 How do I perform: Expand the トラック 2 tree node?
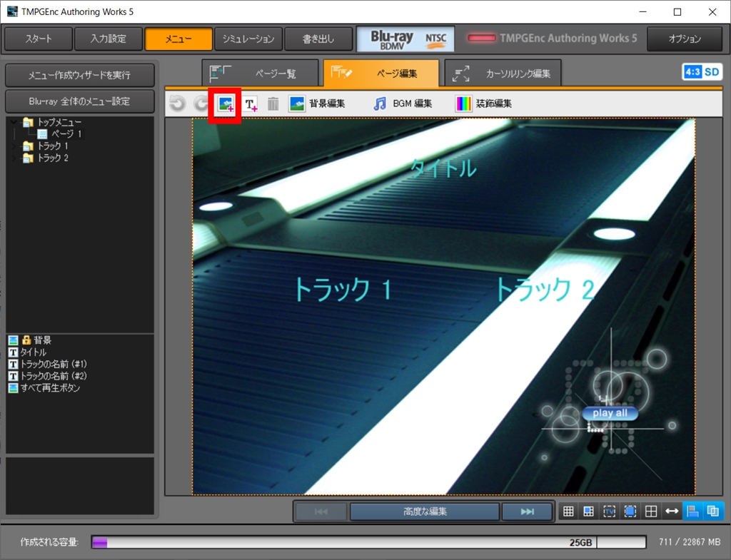tap(14, 158)
